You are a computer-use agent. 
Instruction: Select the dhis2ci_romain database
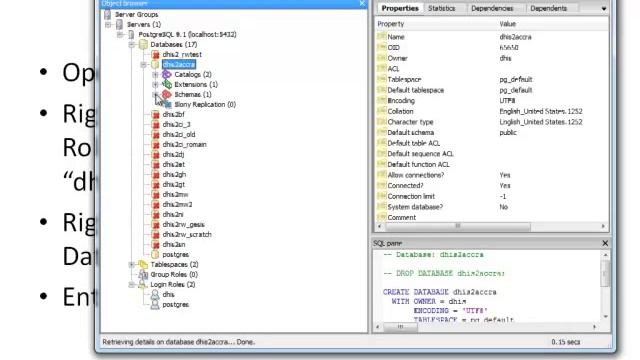click(x=184, y=144)
